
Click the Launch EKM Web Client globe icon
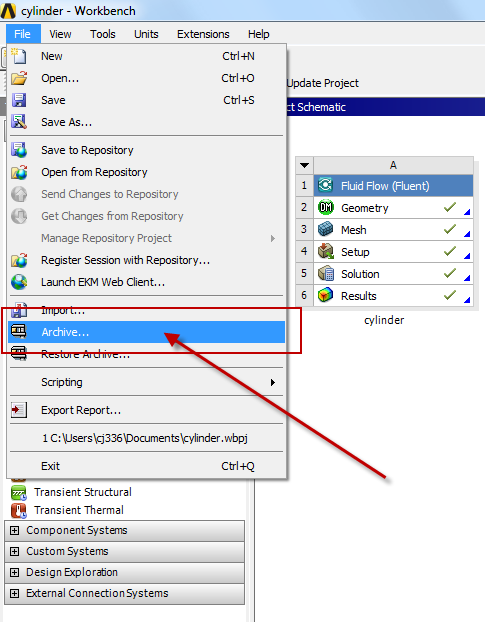point(19,282)
